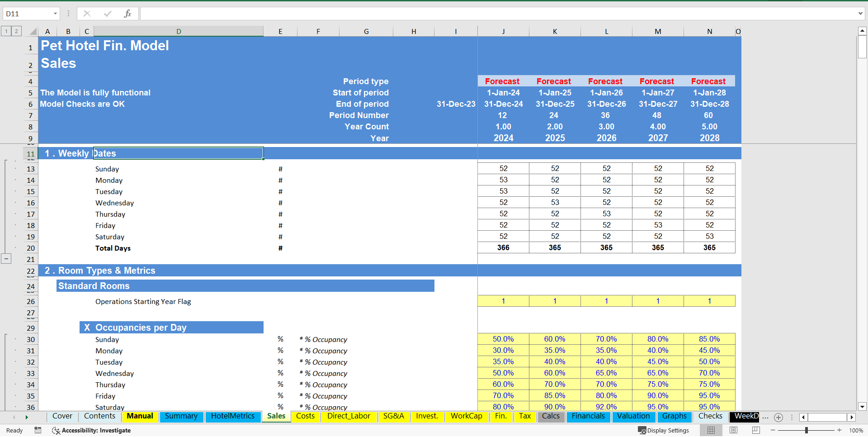Go to Financials sheet
Viewport: 868px width, 437px height.
588,416
